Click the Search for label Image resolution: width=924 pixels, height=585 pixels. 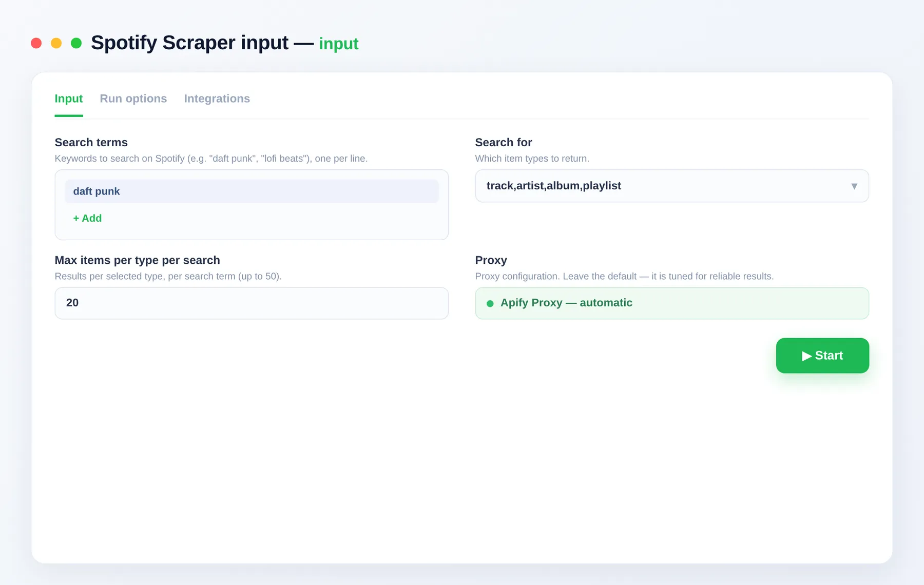[504, 143]
